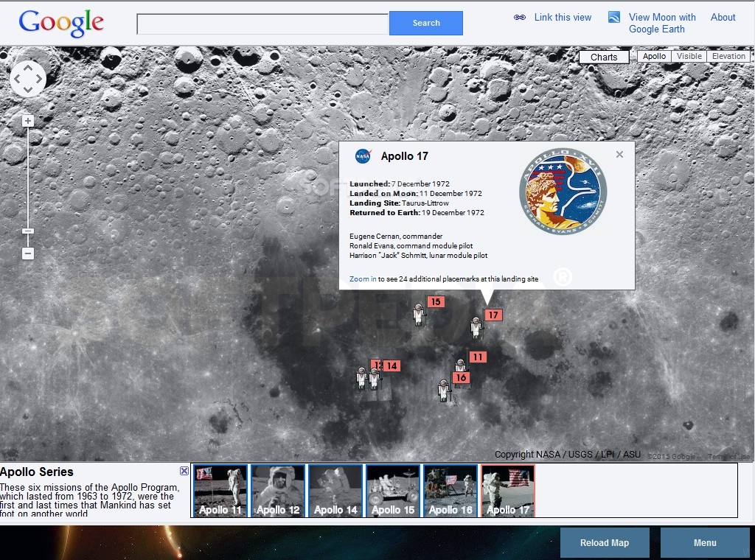The width and height of the screenshot is (755, 560).
Task: Click the chain link icon beside Link this view
Action: [520, 18]
